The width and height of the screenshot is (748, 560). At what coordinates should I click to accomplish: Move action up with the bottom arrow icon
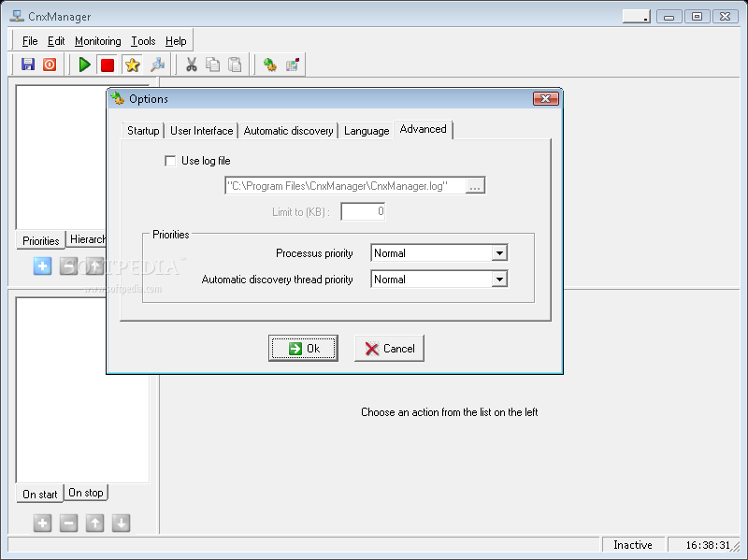tap(95, 523)
